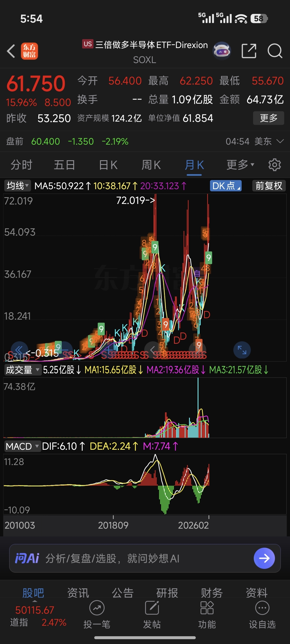Expand the 更多 chart period dropdown
This screenshot has height=644, width=290.
240,165
